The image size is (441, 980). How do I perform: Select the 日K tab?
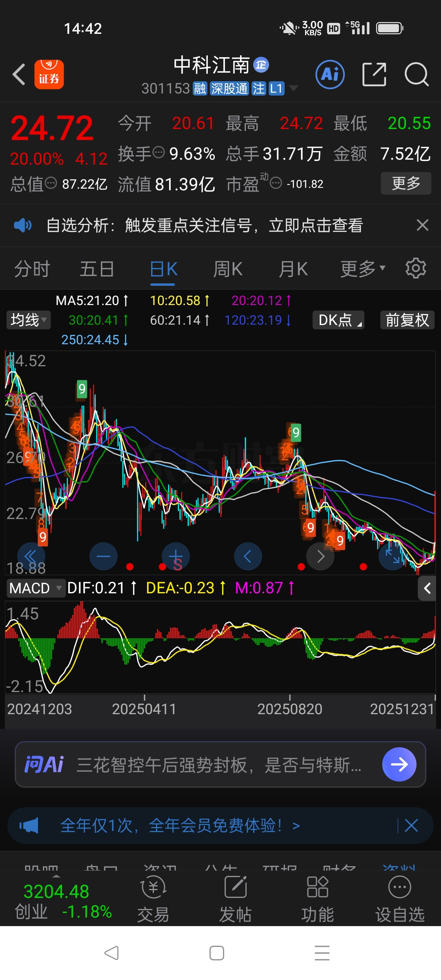pos(163,269)
